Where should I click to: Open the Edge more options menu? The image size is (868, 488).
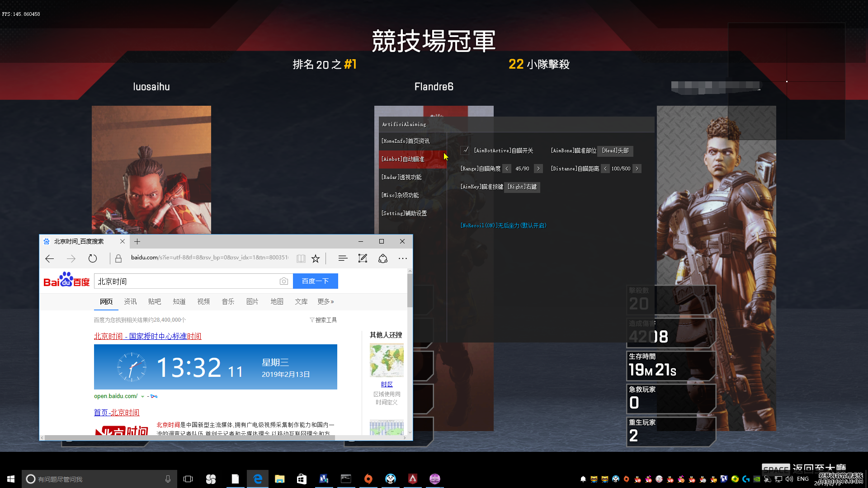point(403,258)
